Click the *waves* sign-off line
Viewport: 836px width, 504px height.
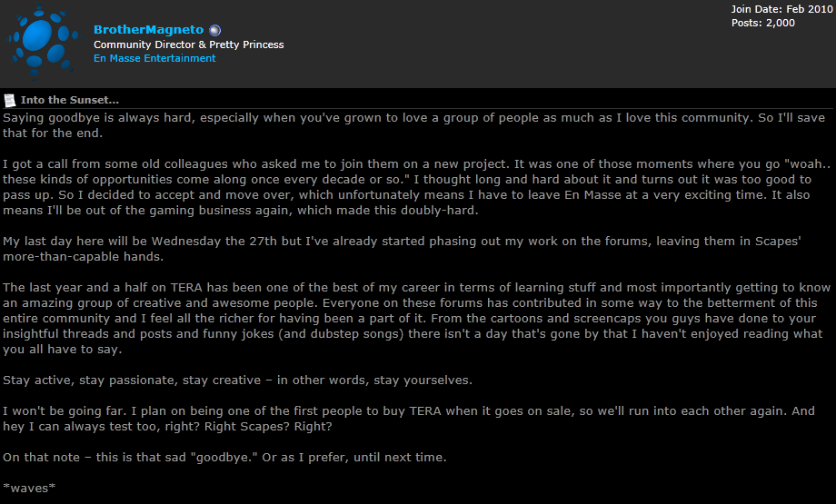(x=29, y=488)
